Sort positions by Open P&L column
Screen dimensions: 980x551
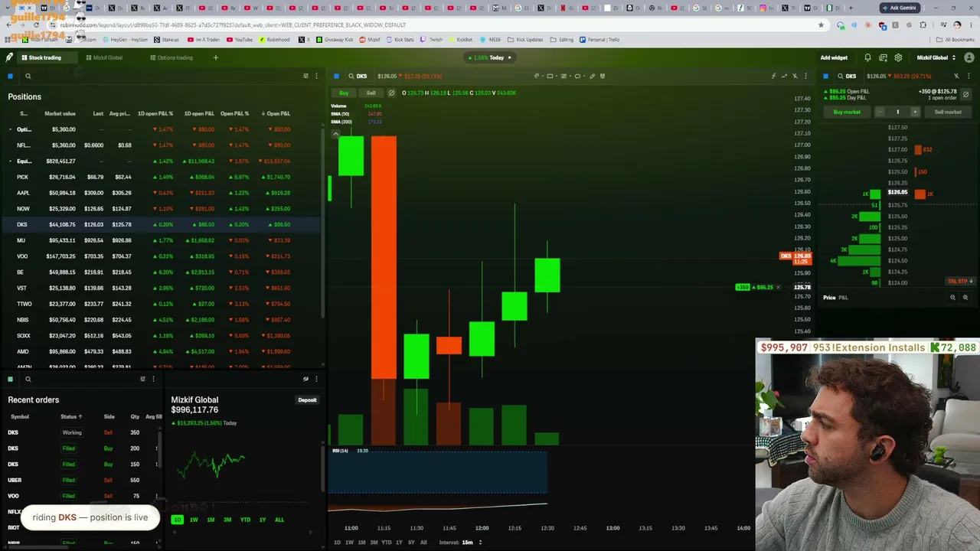tap(277, 113)
